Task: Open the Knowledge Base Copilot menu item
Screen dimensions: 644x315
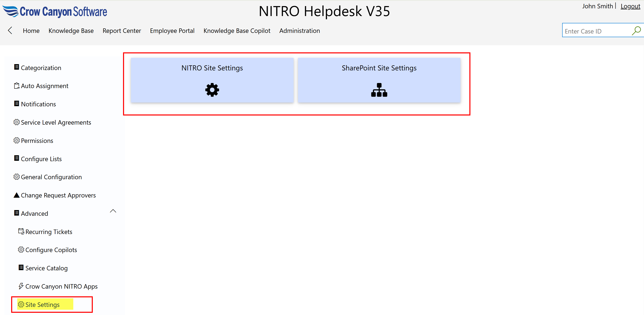Action: [x=237, y=31]
